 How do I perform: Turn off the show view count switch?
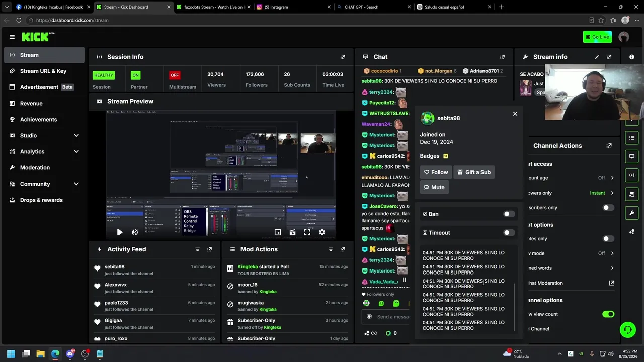[608, 314]
